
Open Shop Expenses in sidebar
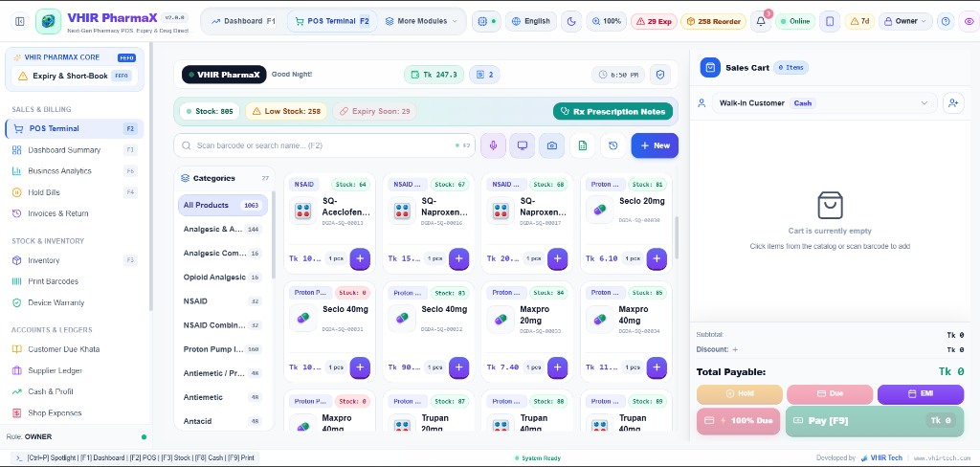point(75,413)
